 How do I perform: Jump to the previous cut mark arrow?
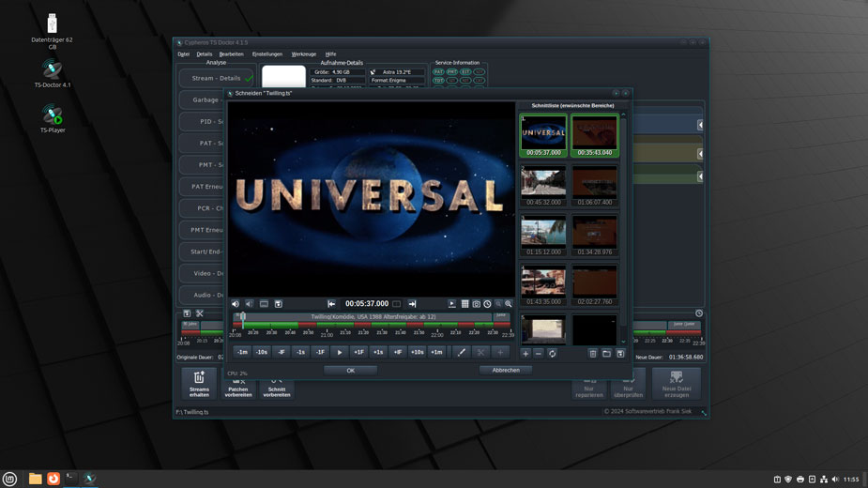[331, 304]
